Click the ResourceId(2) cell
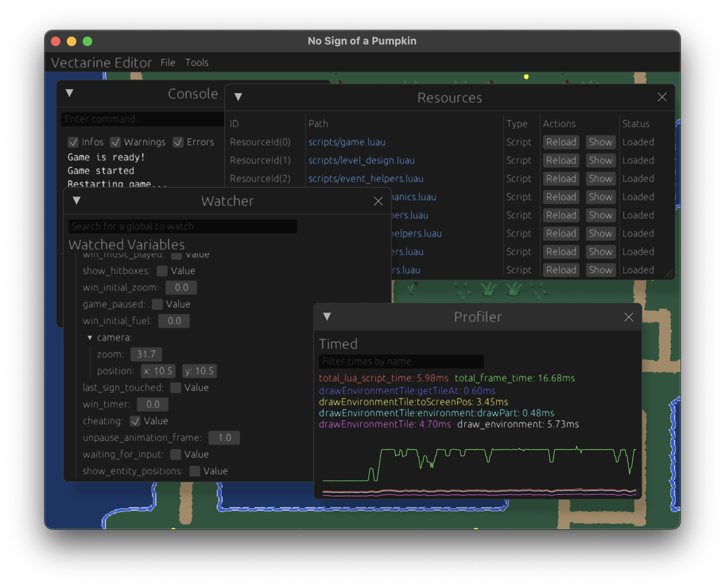This screenshot has width=725, height=588. point(260,179)
